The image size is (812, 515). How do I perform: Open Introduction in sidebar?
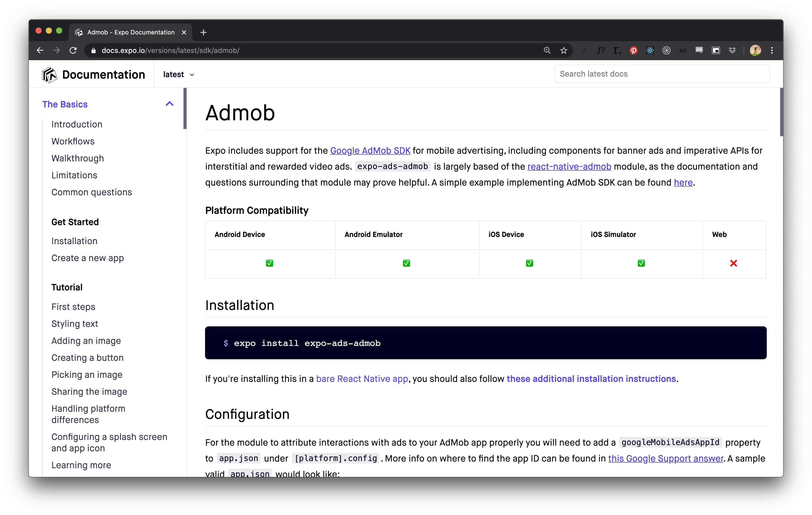[77, 124]
